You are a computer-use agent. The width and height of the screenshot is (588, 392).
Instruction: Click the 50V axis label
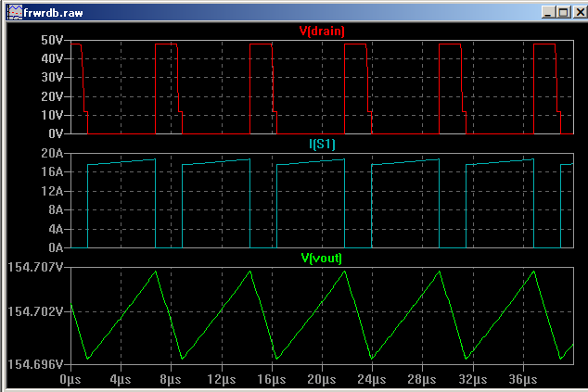point(52,40)
